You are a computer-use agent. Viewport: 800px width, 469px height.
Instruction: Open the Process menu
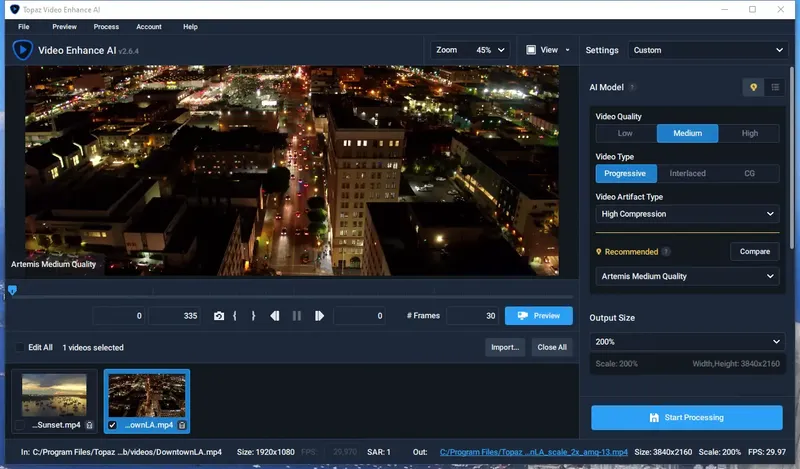106,27
